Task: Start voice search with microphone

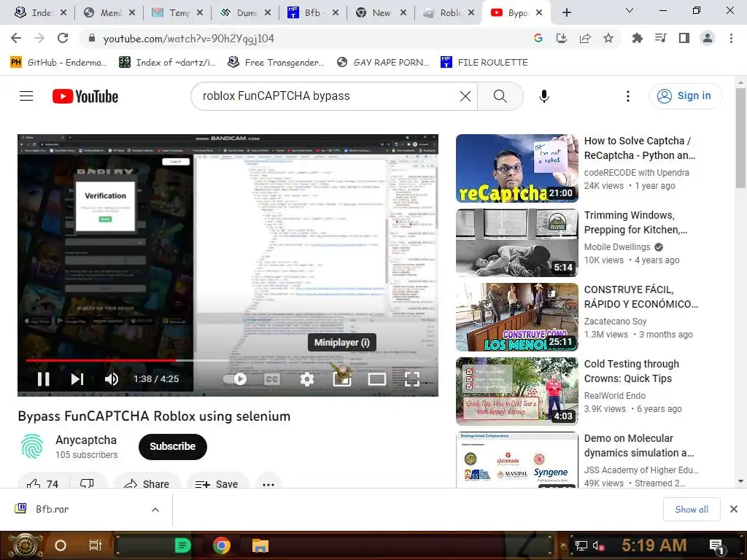Action: [544, 96]
